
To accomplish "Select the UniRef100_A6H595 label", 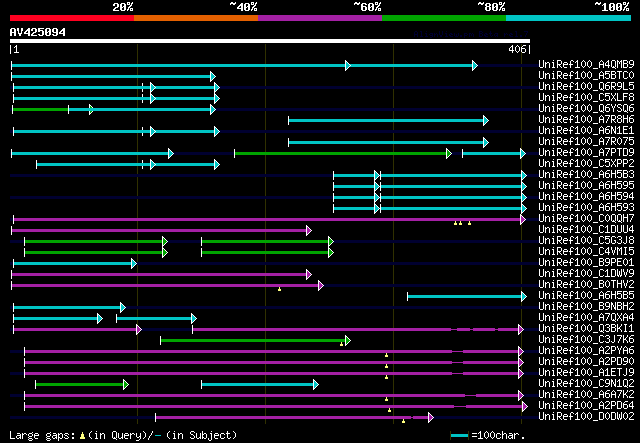I will point(586,185).
